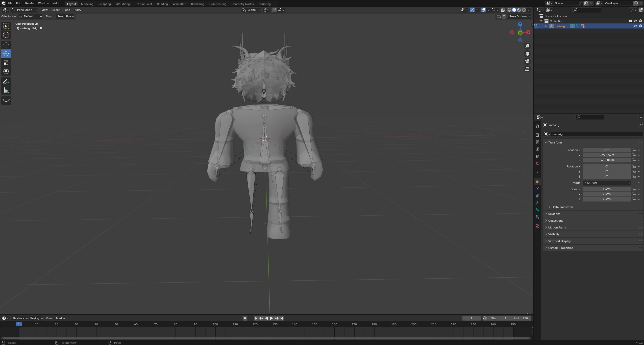Activate the Annotate pencil tool
The width and height of the screenshot is (644, 345).
6,82
